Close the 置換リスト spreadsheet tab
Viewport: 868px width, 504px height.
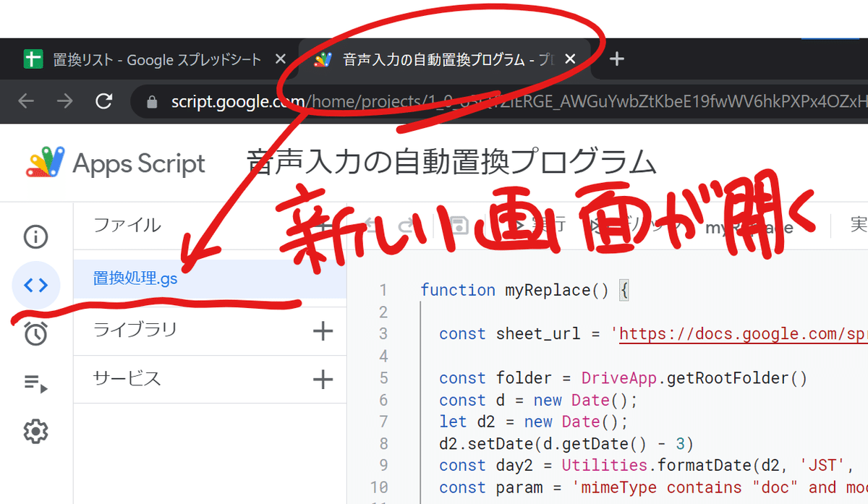[281, 60]
